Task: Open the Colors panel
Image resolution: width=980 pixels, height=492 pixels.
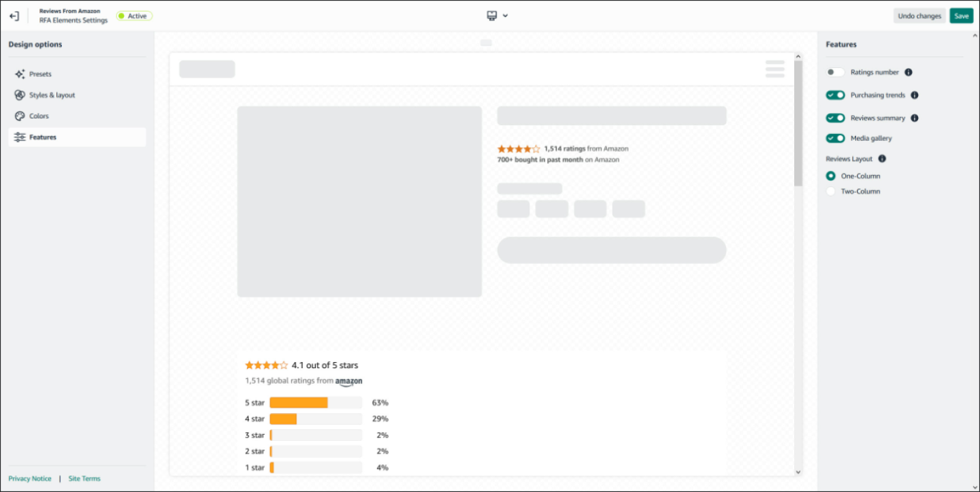Action: pos(39,116)
